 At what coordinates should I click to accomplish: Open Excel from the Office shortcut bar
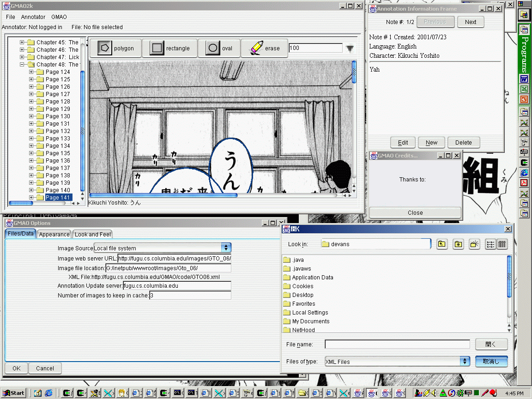pyautogui.click(x=524, y=89)
